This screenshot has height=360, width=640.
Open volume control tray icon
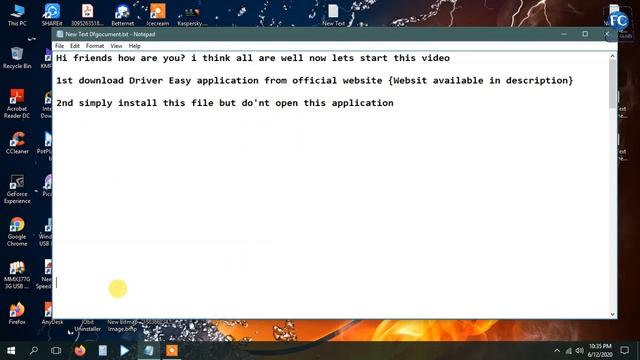[580, 351]
